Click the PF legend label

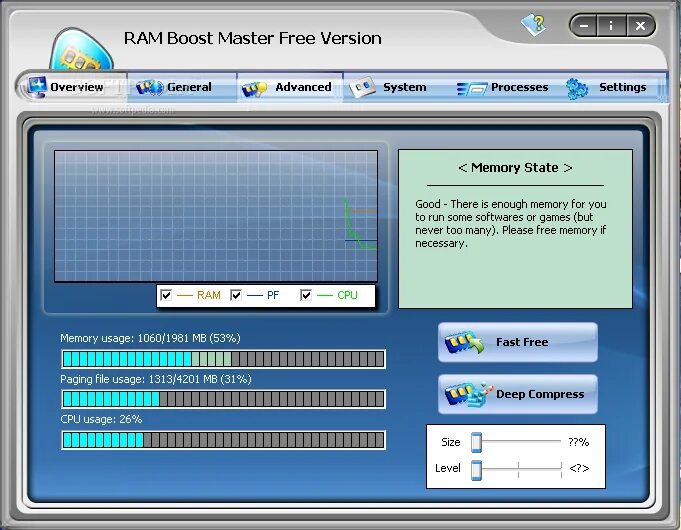[273, 295]
